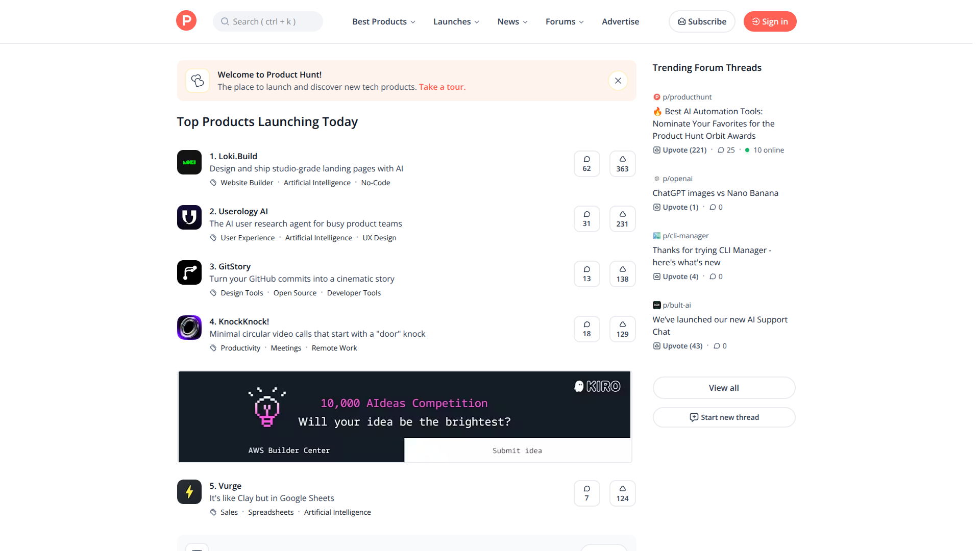The image size is (980, 551).
Task: Click the tag icon beside Website Builder
Action: 213,182
